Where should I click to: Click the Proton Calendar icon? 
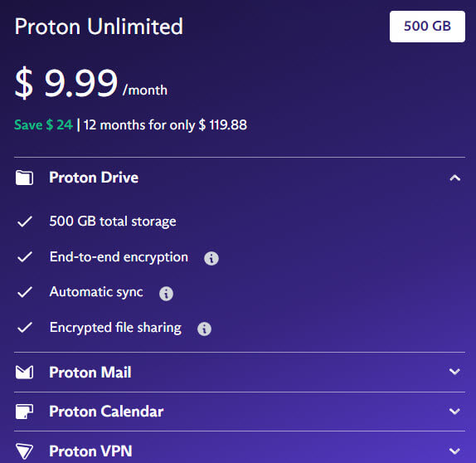[24, 412]
